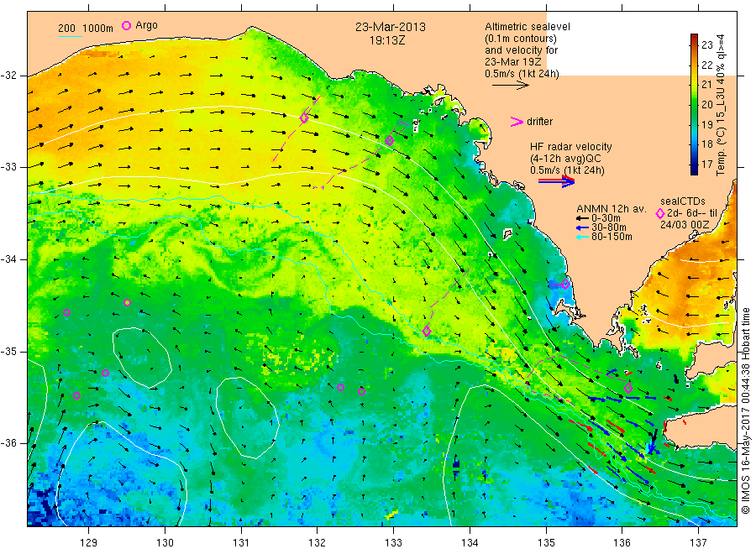Click the '23-Mar 19Z' legend line

click(513, 62)
